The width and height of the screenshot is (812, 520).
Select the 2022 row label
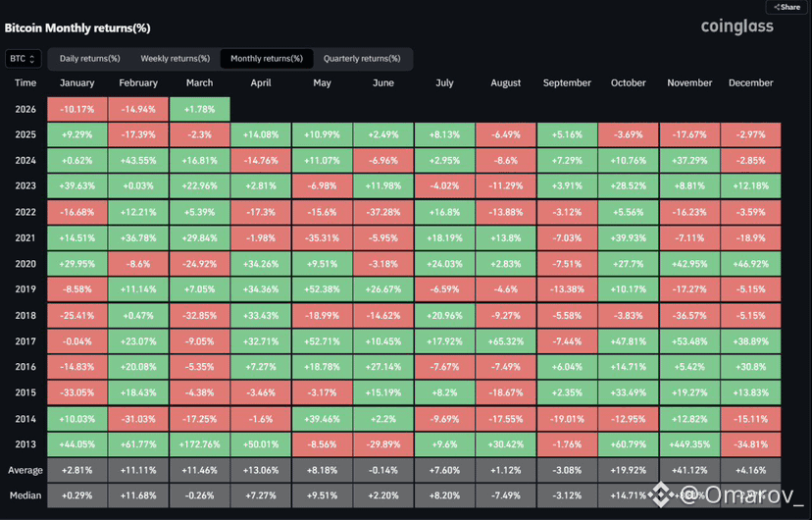[x=25, y=212]
